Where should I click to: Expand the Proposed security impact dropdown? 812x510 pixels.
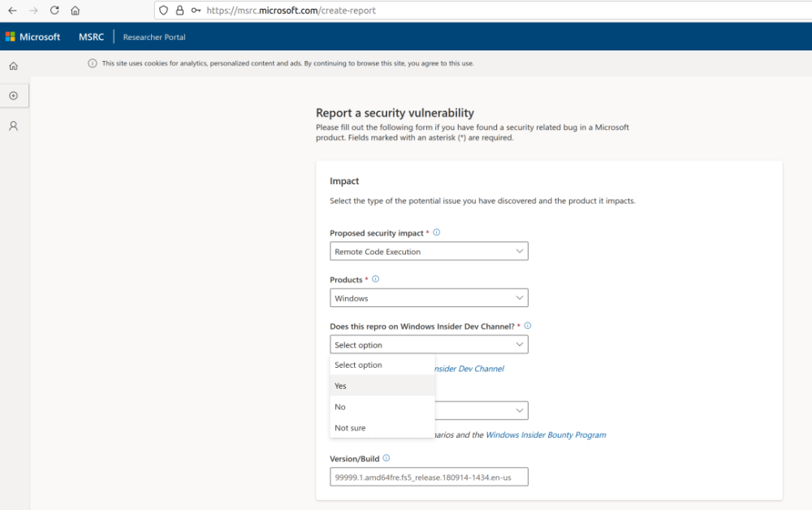pos(429,252)
